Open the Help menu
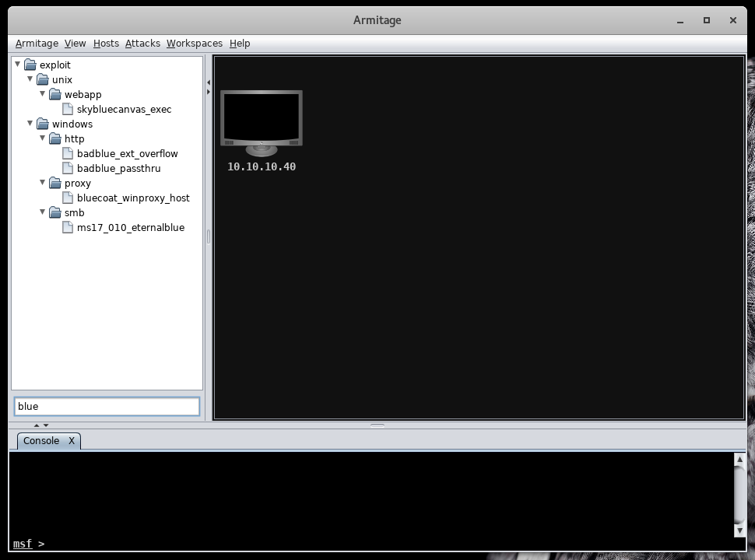 (240, 44)
